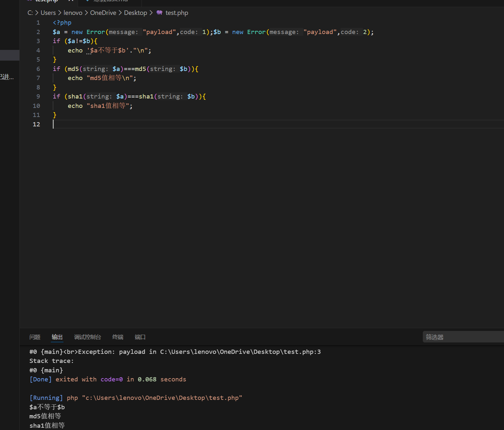Open the Desktop breadcrumb folder
This screenshot has height=430, width=504.
[x=135, y=13]
